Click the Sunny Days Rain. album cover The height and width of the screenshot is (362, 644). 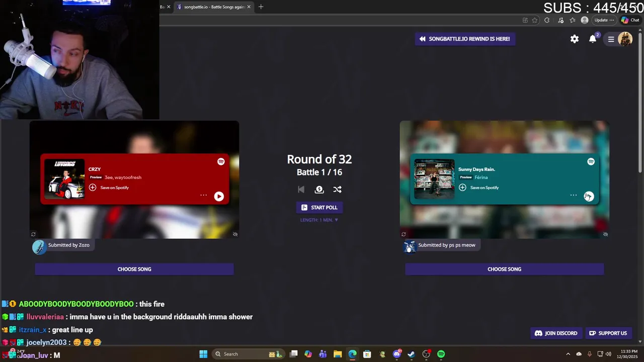[434, 179]
